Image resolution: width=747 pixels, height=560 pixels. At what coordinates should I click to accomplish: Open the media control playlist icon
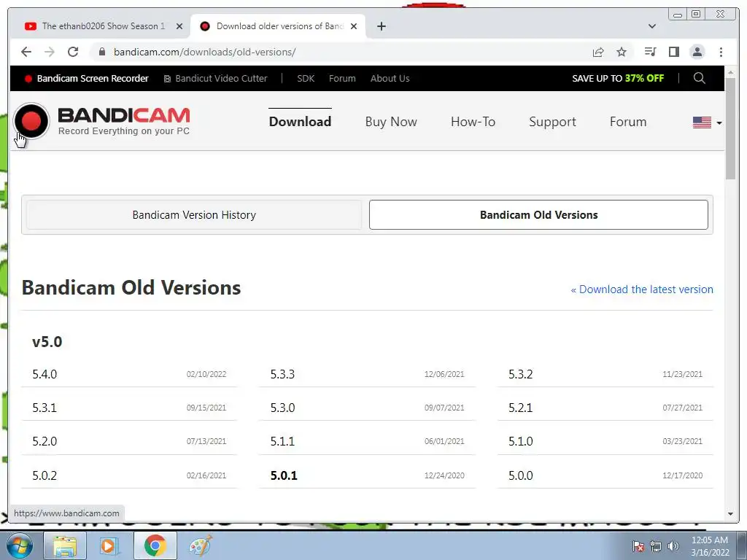click(650, 52)
